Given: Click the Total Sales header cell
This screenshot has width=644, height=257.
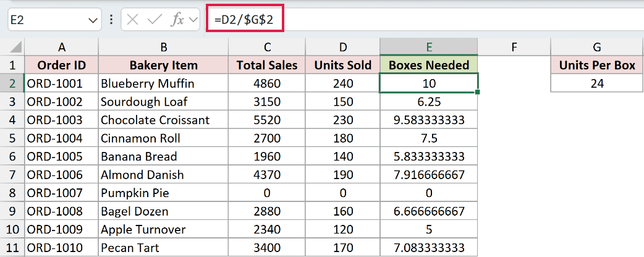Looking at the screenshot, I should [268, 65].
